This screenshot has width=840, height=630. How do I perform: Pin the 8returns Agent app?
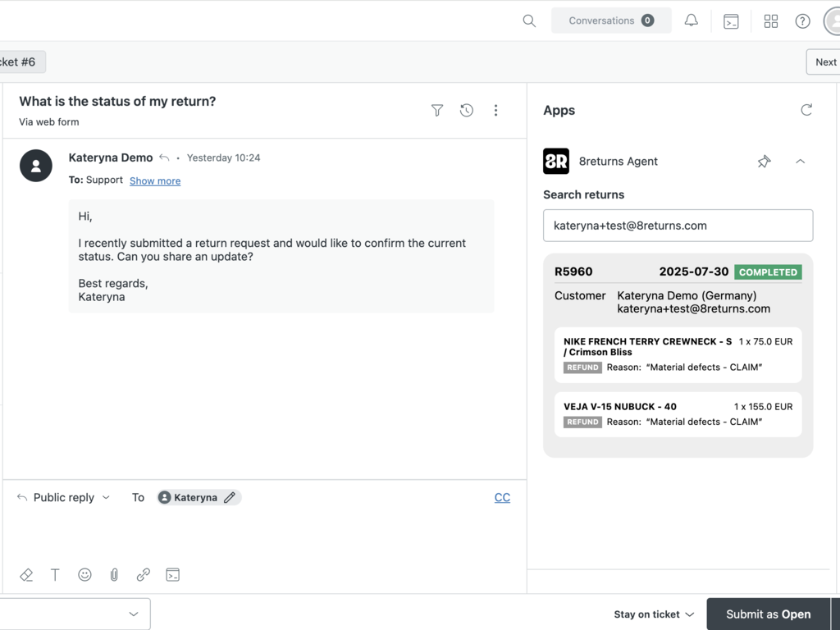click(x=764, y=162)
